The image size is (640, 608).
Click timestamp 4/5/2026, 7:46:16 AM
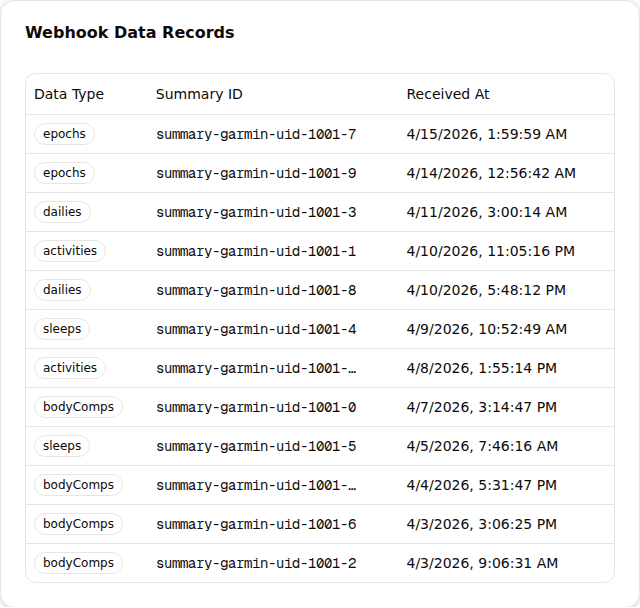click(482, 446)
